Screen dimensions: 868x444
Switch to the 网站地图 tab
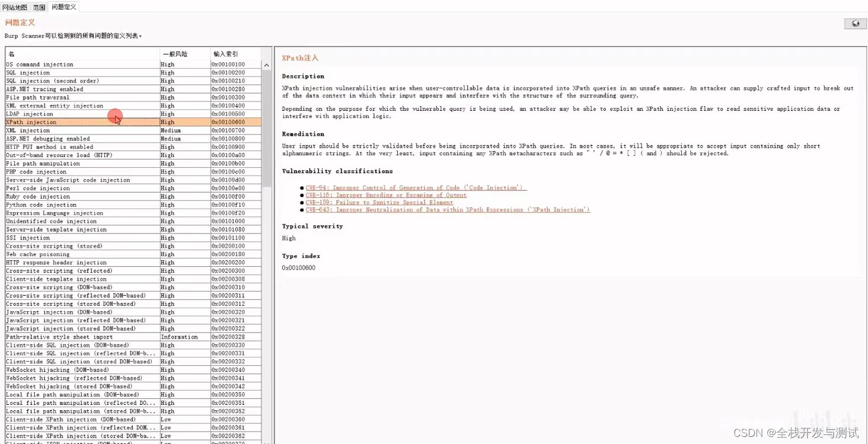15,7
